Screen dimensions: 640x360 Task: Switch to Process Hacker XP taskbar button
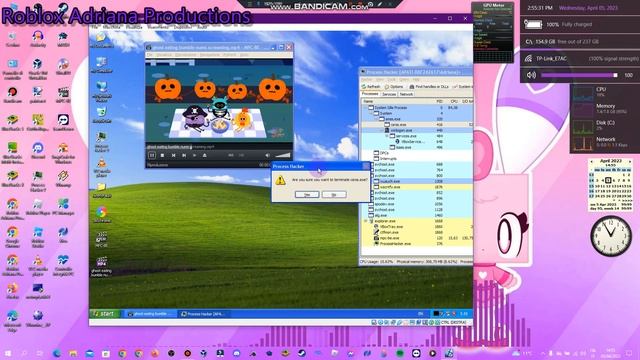[204, 314]
